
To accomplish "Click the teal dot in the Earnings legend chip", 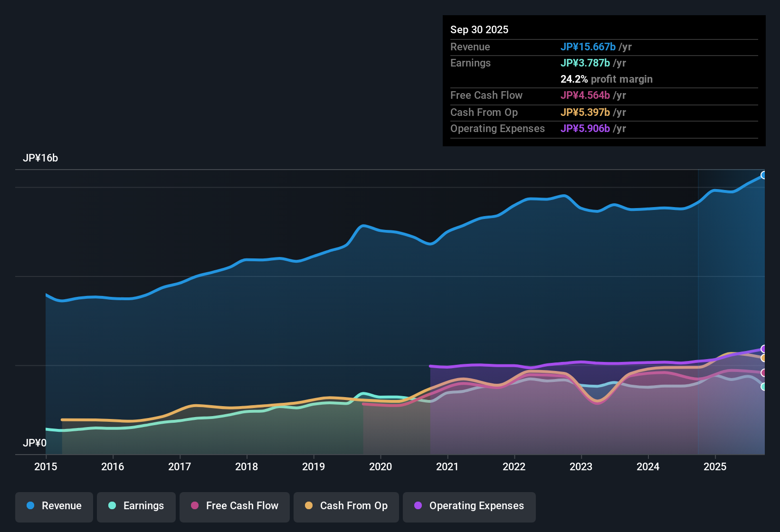I will [112, 506].
